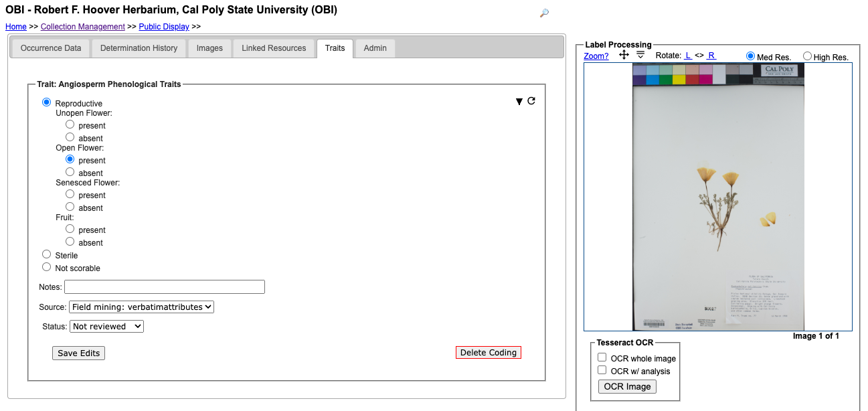Click the yellow swatch on the color chart
Viewport: 868px width, 411px height.
point(679,80)
